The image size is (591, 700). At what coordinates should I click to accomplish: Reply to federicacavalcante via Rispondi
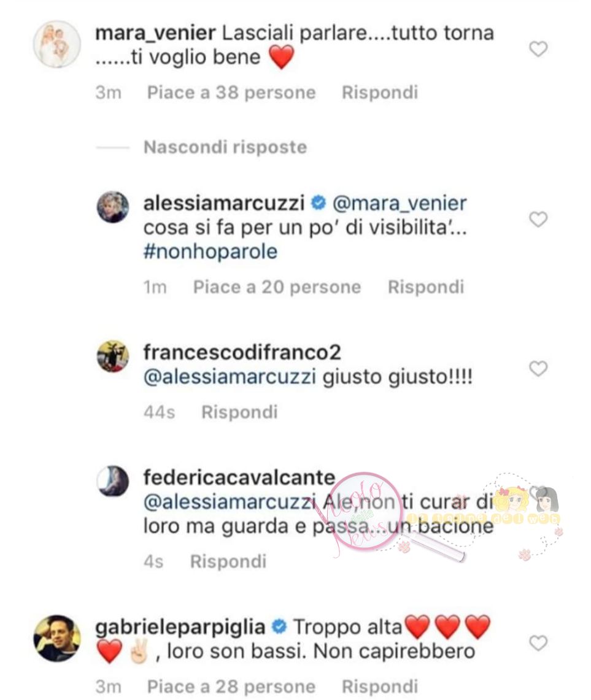pyautogui.click(x=228, y=561)
